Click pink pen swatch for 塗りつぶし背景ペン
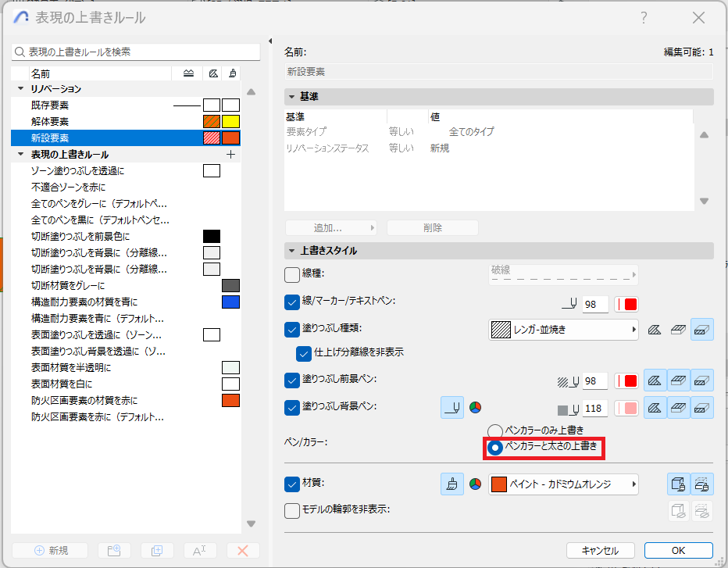The height and width of the screenshot is (568, 728). [x=626, y=409]
